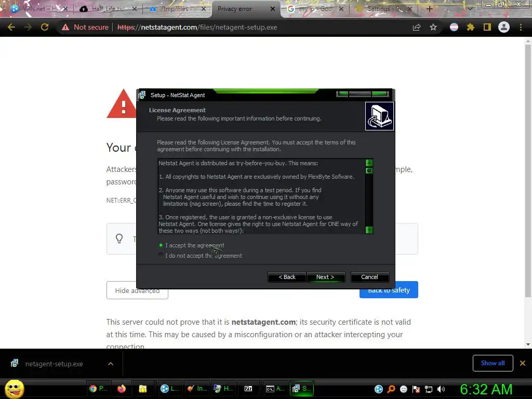This screenshot has height=399, width=532.
Task: Click the red flag tray icon
Action: pos(416,389)
